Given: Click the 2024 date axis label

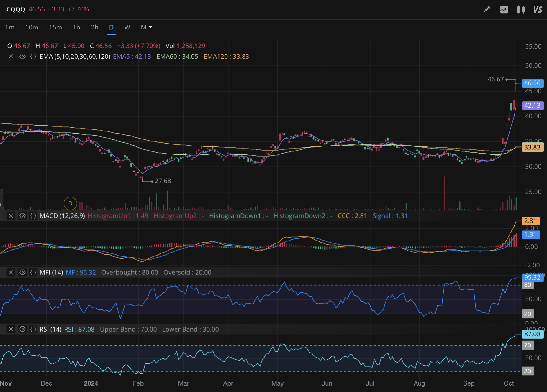Looking at the screenshot, I should click(x=91, y=383).
